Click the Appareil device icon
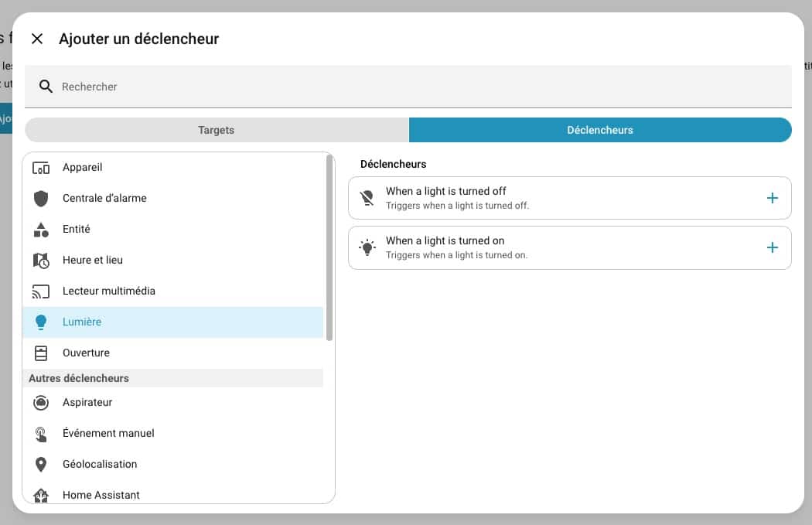Viewport: 812px width, 525px height. coord(41,168)
